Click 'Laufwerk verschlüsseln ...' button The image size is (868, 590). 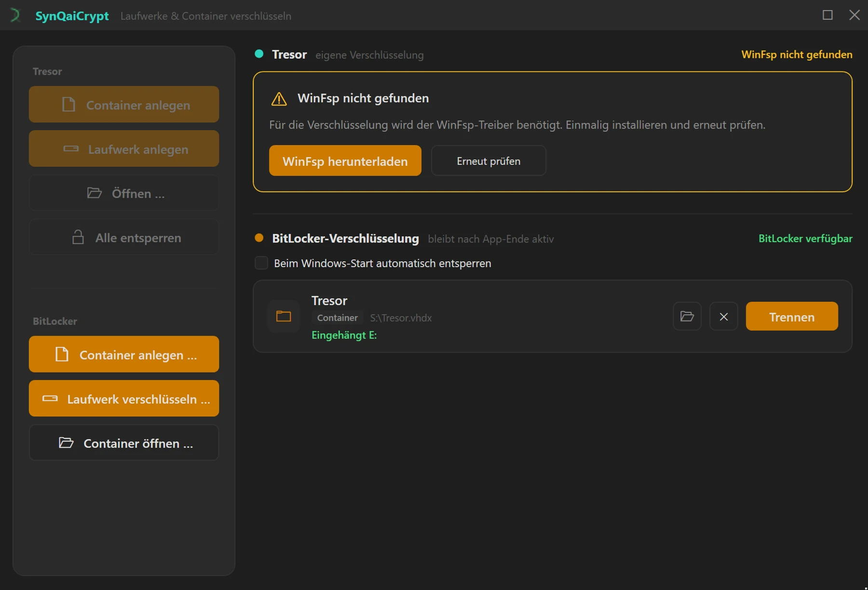(x=124, y=399)
